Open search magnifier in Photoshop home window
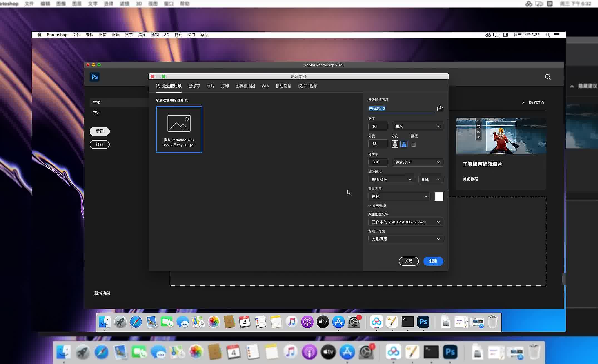This screenshot has height=364, width=598. tap(548, 77)
